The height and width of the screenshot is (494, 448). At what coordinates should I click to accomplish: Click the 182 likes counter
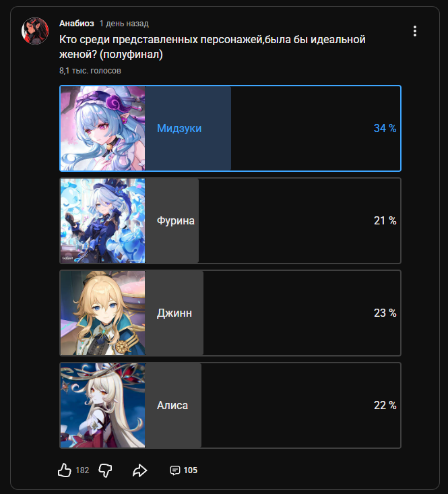pos(82,470)
